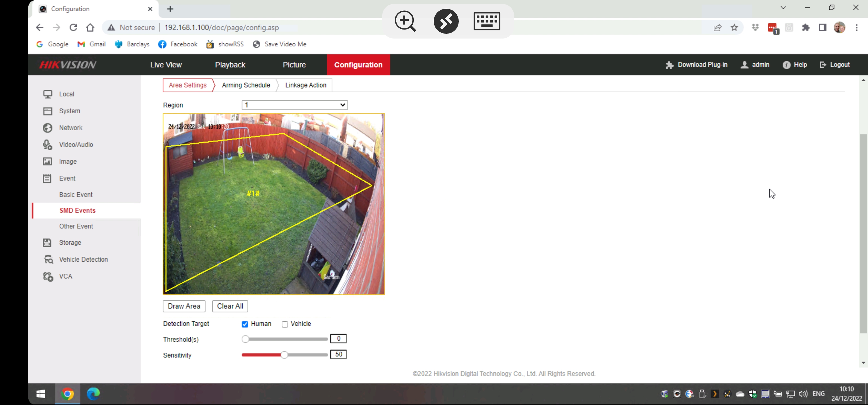
Task: Open the Network settings sidebar icon
Action: click(48, 128)
